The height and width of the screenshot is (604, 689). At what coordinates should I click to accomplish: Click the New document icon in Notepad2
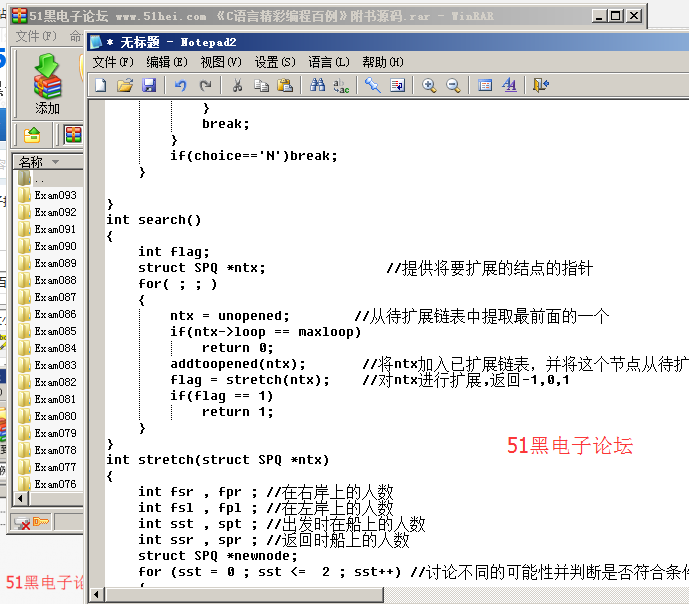101,86
